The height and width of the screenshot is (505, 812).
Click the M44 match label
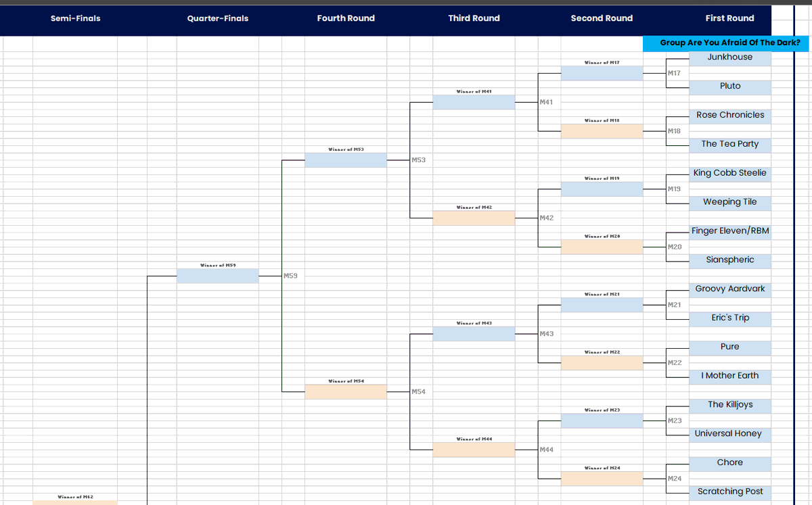tap(547, 450)
